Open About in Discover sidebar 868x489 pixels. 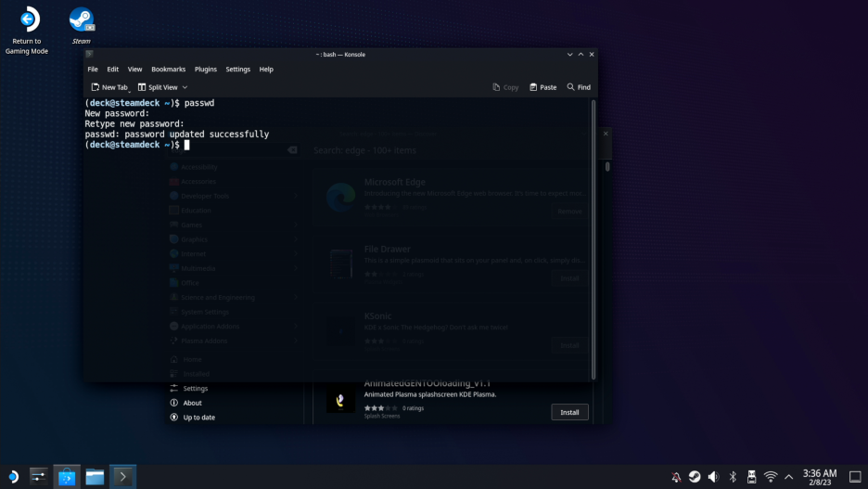186,403
